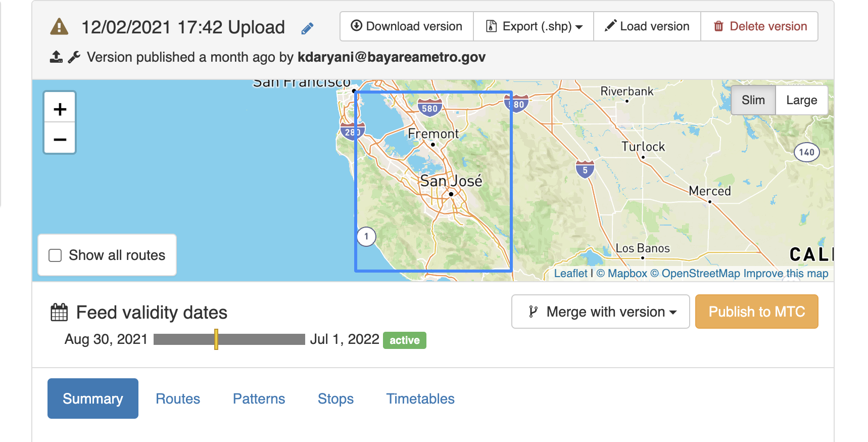This screenshot has width=868, height=442.
Task: Download this feed version
Action: [x=407, y=26]
